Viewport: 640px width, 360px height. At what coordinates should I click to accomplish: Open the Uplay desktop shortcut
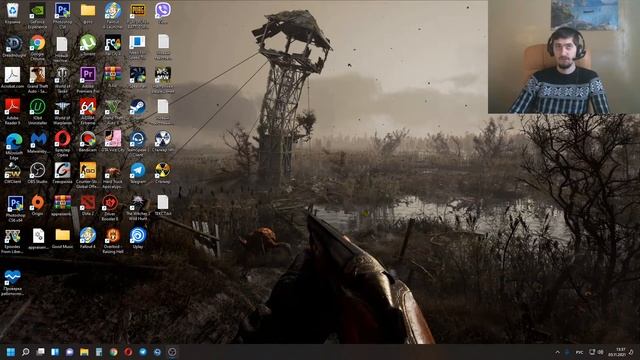(138, 238)
